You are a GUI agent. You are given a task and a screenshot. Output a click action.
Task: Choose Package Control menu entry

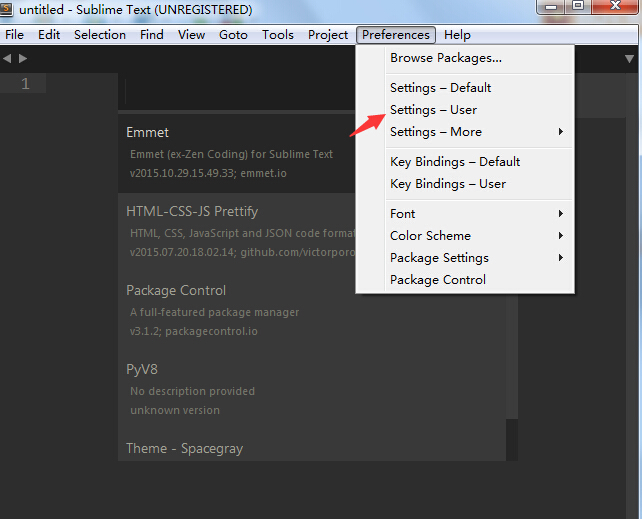click(465, 280)
